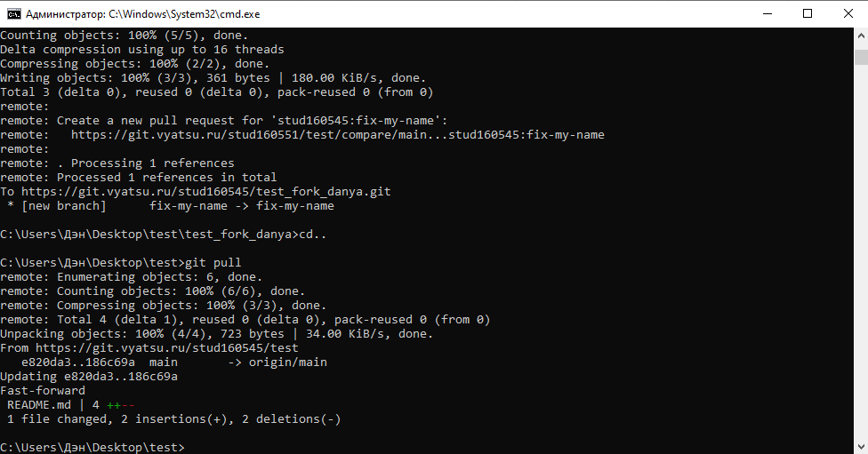Screen dimensions: 868x454
Task: Click the scrollbar up arrow
Action: (860, 36)
